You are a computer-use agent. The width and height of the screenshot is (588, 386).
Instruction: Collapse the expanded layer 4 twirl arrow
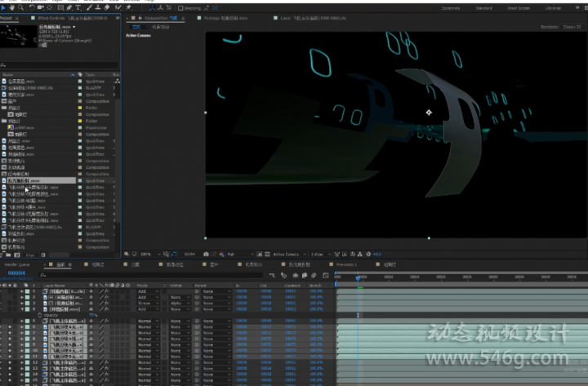[22, 309]
